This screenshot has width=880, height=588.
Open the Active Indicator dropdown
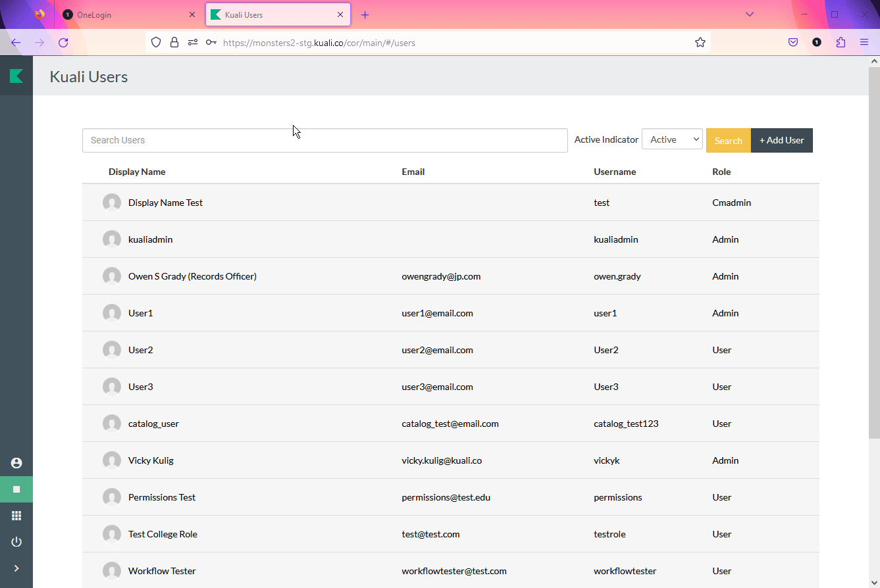coord(672,139)
